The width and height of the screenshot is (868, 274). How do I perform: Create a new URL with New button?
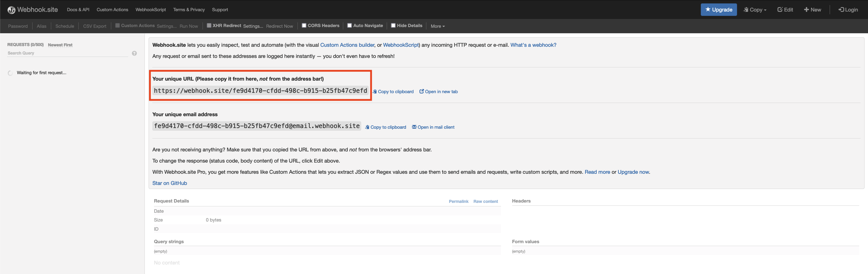pyautogui.click(x=812, y=9)
